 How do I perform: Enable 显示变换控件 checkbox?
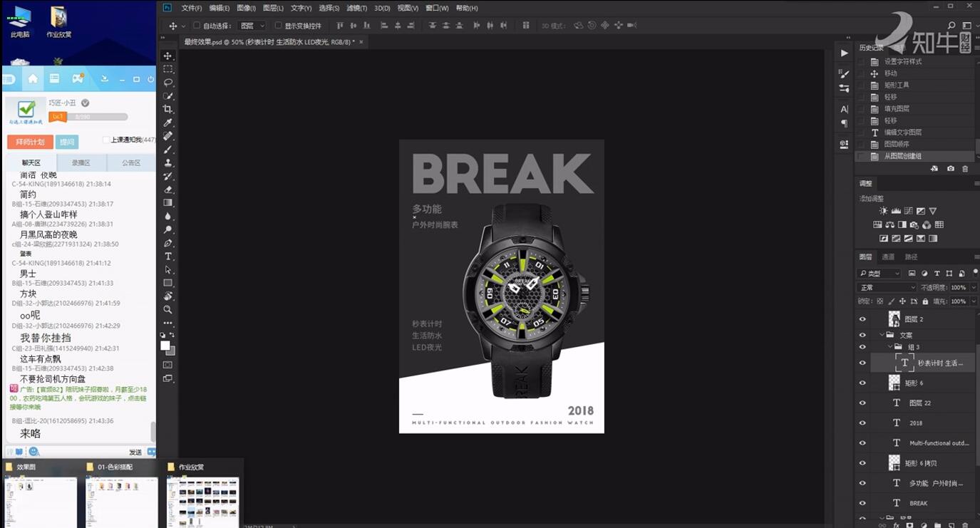click(x=278, y=26)
